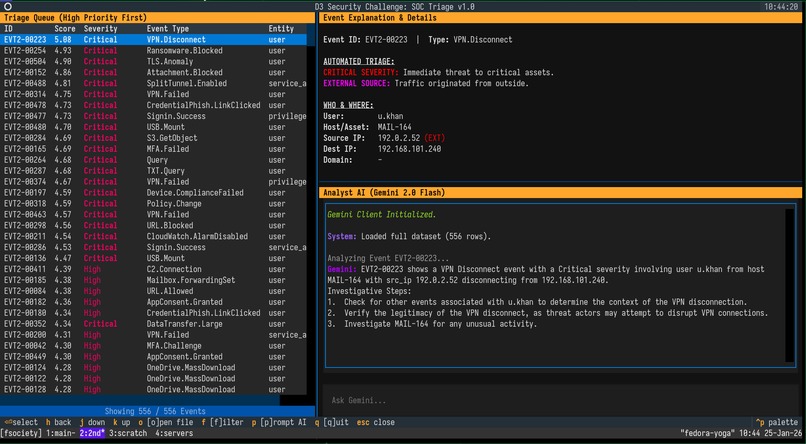Select event row EVT2-00480 USB.Mount
This screenshot has width=806, height=444.
tap(153, 127)
